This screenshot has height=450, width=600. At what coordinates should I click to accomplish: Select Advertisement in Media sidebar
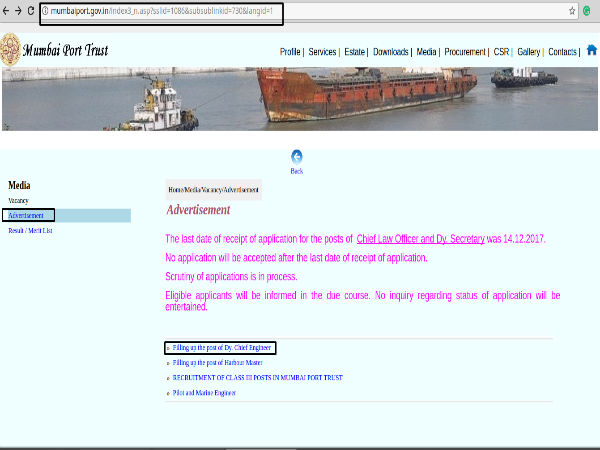(26, 215)
